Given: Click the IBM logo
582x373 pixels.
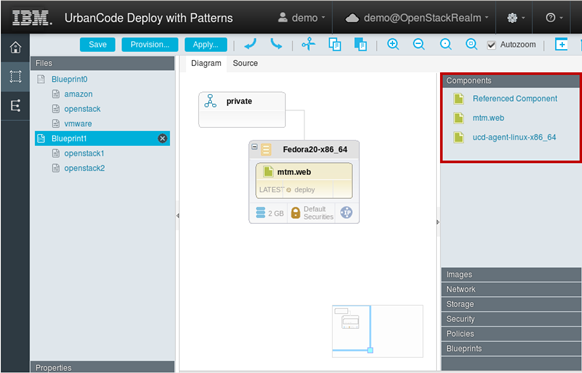Looking at the screenshot, I should point(32,18).
